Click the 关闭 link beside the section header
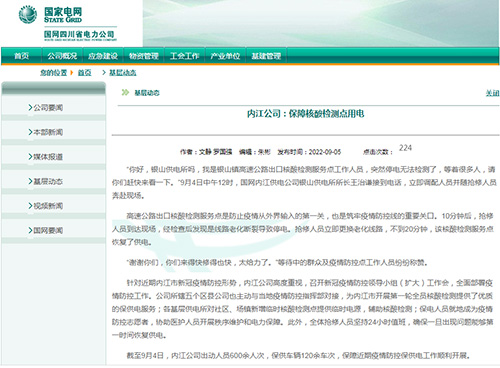Screen dimensions: 500x368 click(492, 93)
